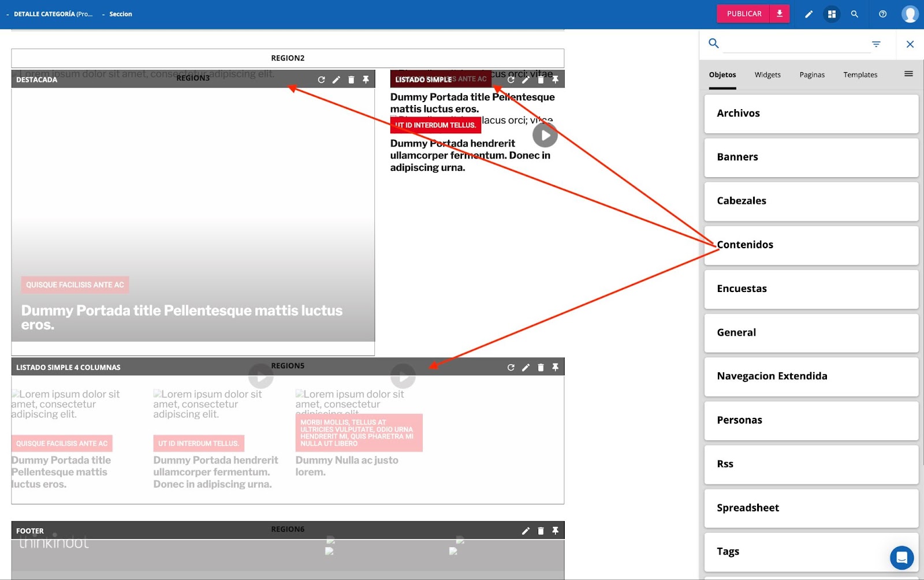Open the filter options in the search panel
The height and width of the screenshot is (580, 924).
[x=876, y=44]
